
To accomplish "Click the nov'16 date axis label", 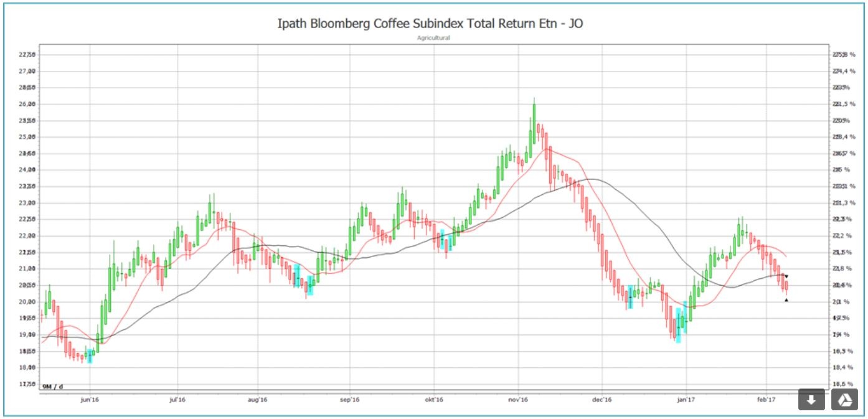I will pyautogui.click(x=518, y=400).
